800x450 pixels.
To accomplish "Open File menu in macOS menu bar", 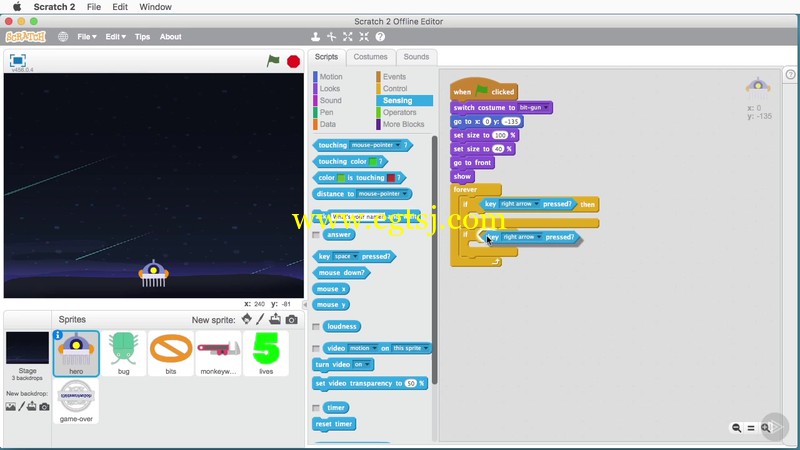I will pos(93,7).
